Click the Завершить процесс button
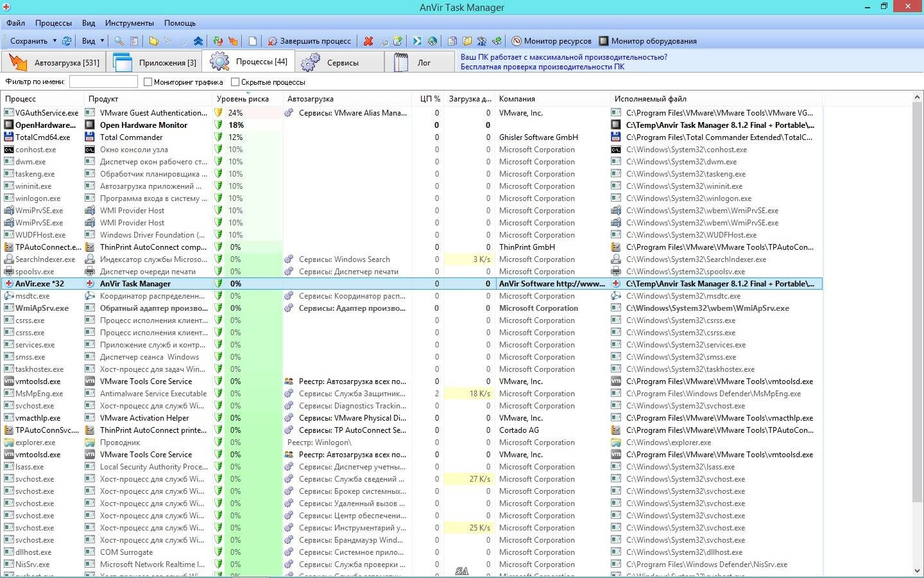 point(309,41)
